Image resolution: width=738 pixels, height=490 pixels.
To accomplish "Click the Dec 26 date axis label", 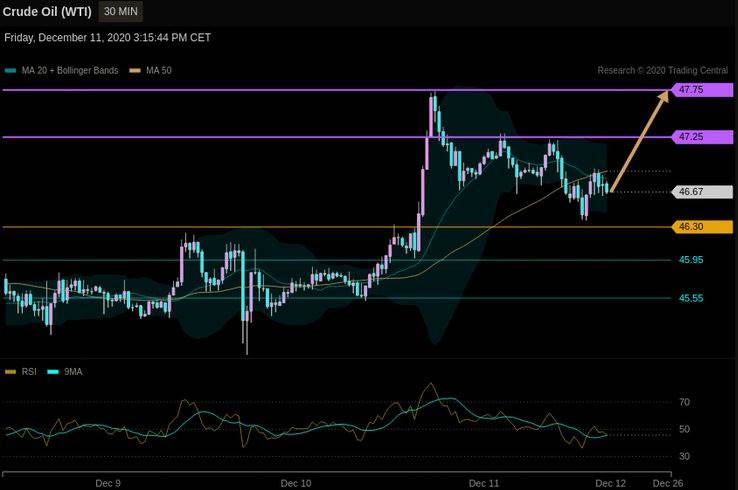I will pos(668,483).
